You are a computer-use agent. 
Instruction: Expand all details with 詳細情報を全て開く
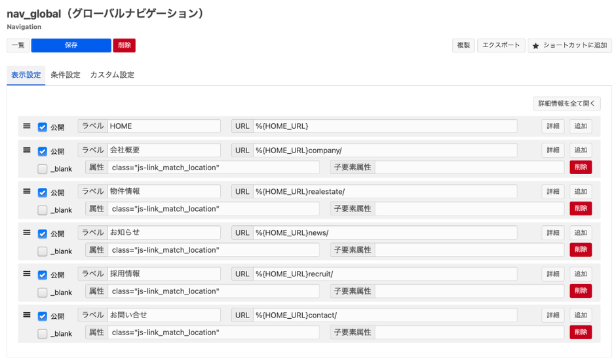point(566,103)
